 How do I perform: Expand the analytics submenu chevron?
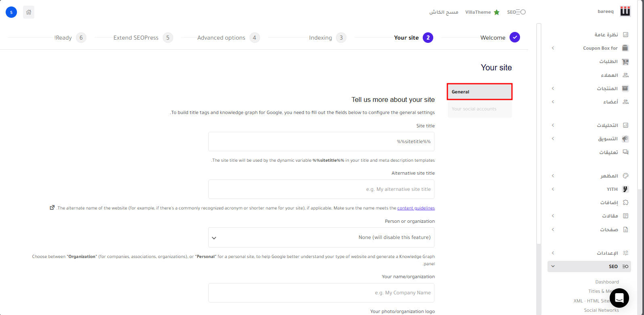pos(553,125)
